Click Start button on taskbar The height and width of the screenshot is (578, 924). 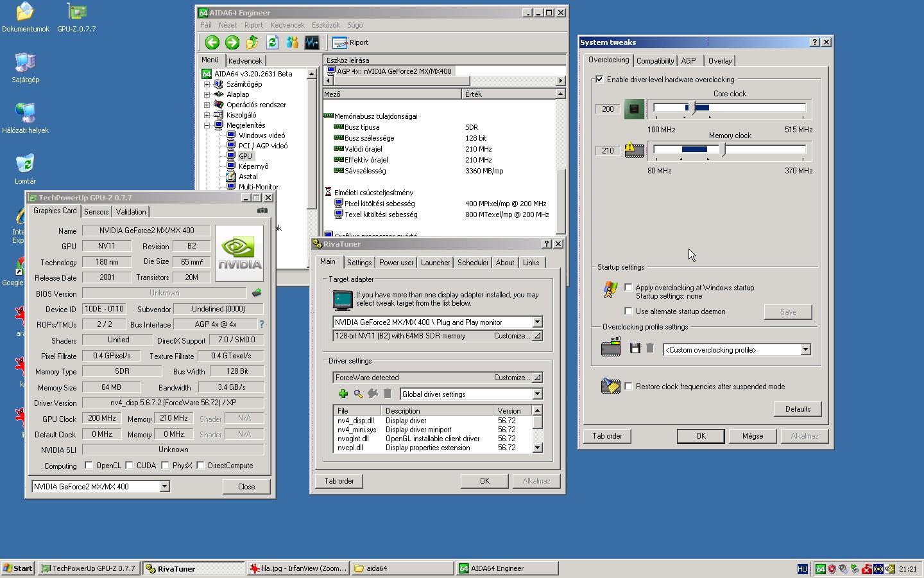click(x=18, y=568)
